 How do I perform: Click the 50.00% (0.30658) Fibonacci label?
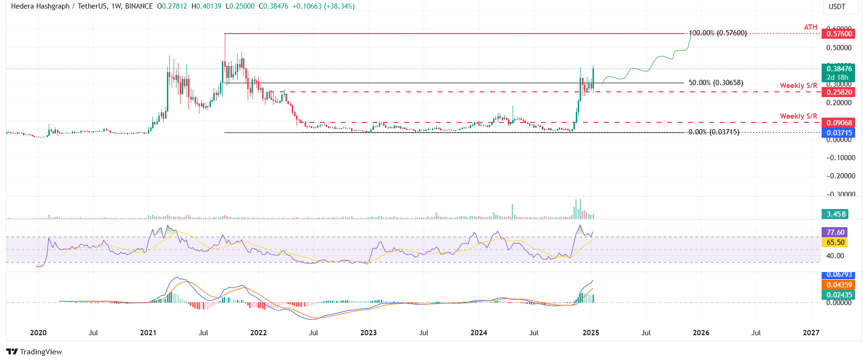(x=716, y=83)
